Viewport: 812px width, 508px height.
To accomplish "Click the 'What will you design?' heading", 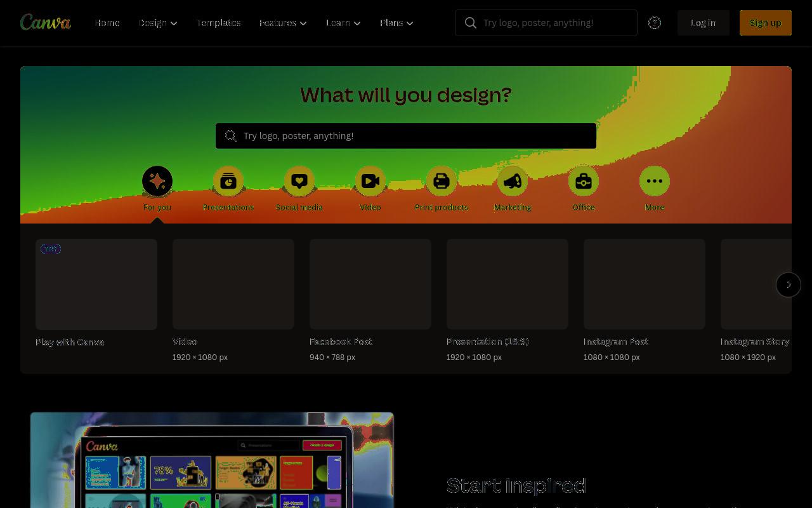I will pyautogui.click(x=406, y=95).
